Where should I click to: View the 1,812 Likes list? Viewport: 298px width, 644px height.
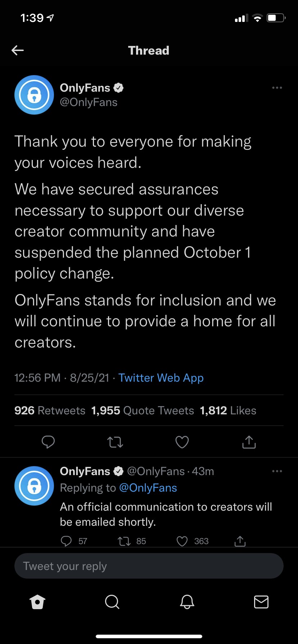[228, 410]
